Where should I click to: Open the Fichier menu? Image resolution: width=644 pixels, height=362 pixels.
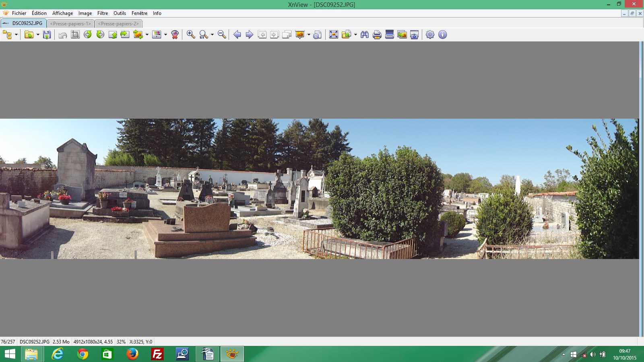pos(19,13)
